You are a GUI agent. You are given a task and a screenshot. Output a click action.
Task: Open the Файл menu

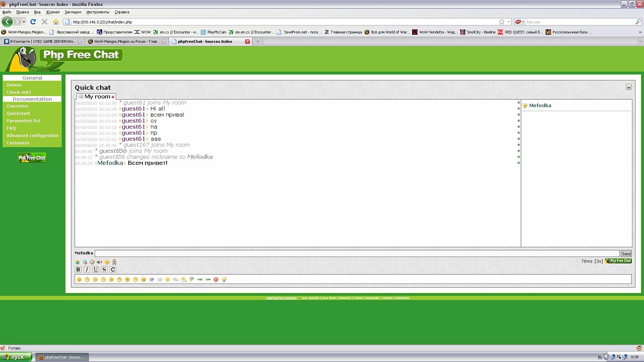[7, 12]
